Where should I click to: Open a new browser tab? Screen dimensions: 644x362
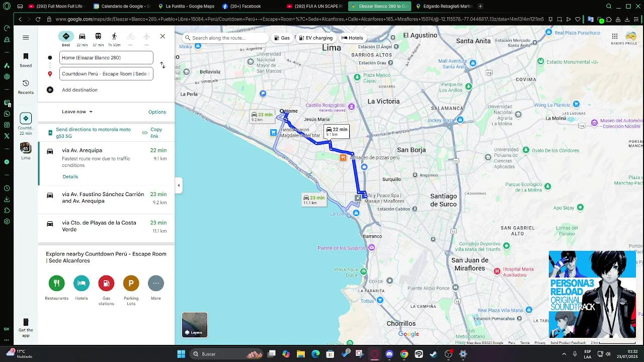pyautogui.click(x=480, y=6)
